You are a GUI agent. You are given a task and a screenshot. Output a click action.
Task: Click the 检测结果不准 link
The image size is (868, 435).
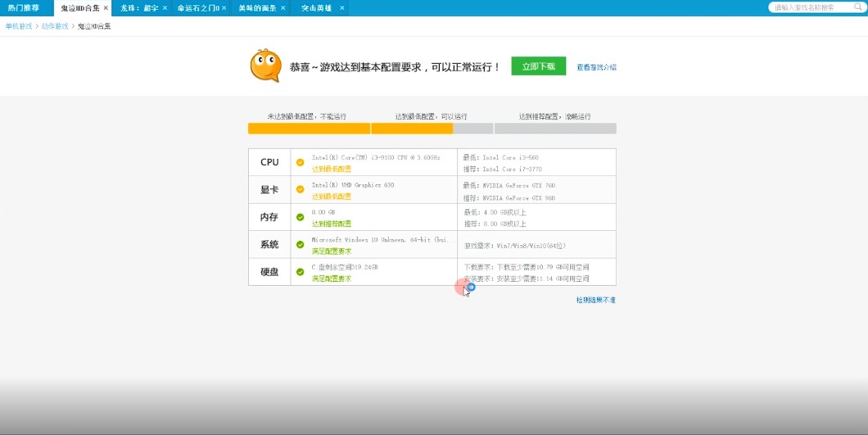[x=595, y=301]
